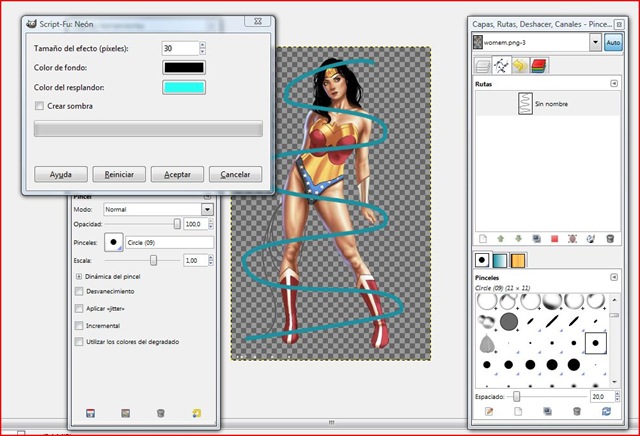The height and width of the screenshot is (436, 640).
Task: Click the Escala spinner arrows
Action: 211,260
